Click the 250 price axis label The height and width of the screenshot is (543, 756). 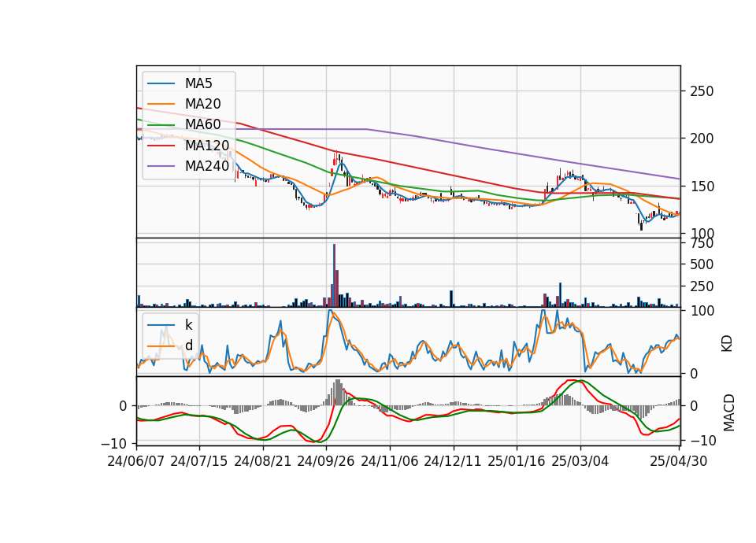tap(702, 91)
